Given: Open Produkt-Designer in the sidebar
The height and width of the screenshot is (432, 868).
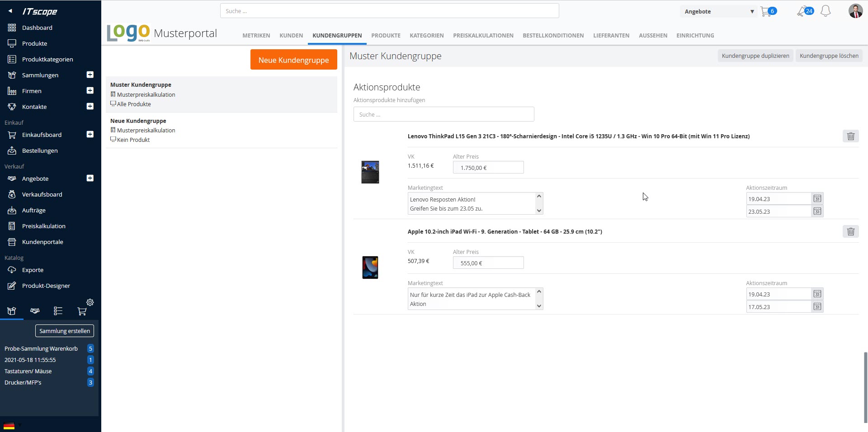Looking at the screenshot, I should [x=46, y=286].
